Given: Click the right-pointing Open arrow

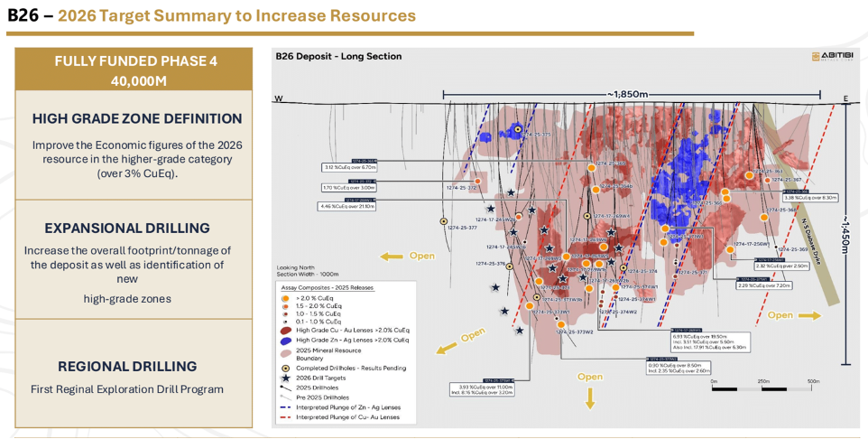Looking at the screenshot, I should [810, 315].
